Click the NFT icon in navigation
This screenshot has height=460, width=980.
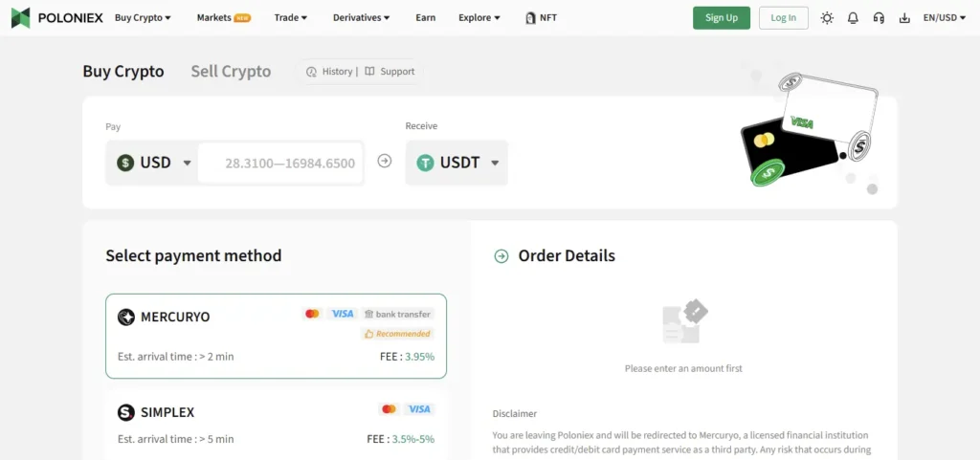coord(530,18)
